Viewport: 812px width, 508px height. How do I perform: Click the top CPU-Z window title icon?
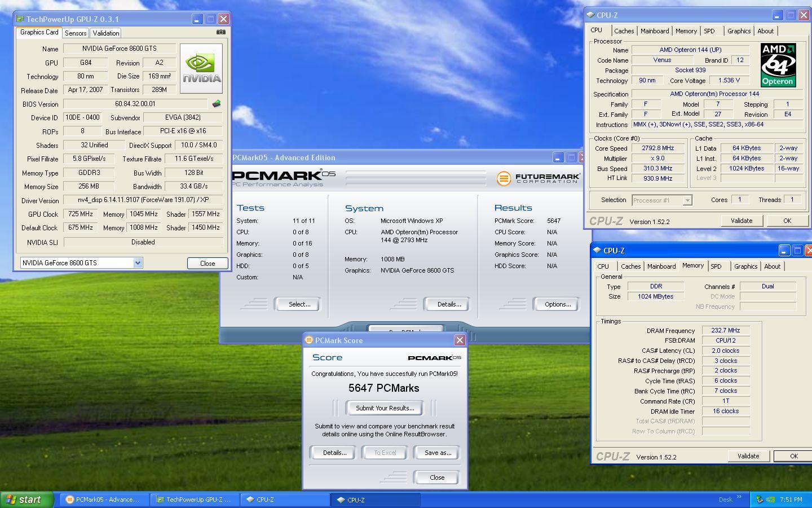point(590,15)
